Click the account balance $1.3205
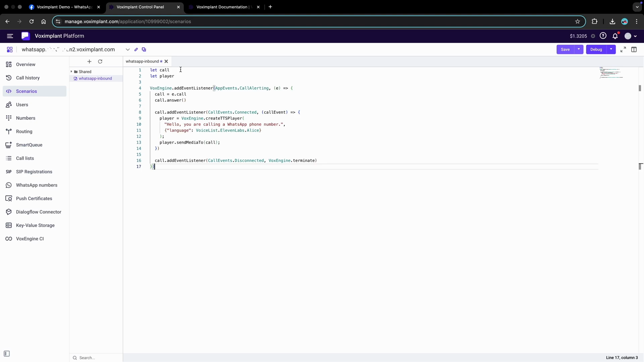Screen dimensions: 644x362 pyautogui.click(x=579, y=36)
